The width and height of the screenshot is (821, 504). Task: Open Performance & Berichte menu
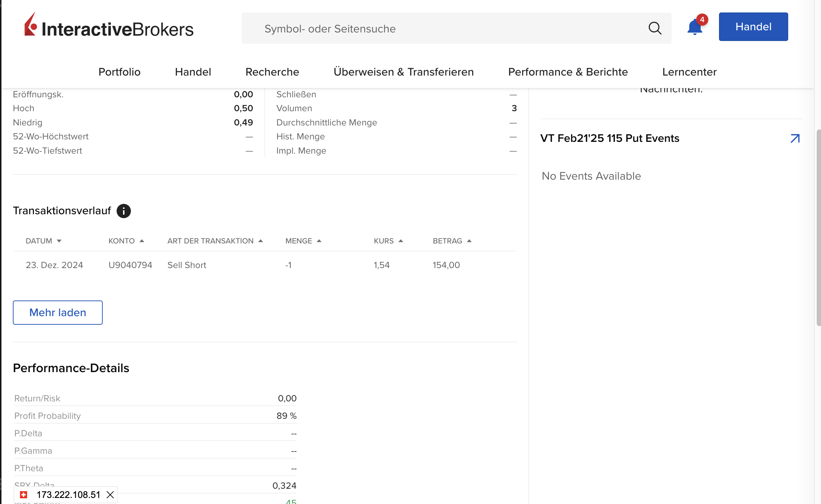[x=568, y=72]
